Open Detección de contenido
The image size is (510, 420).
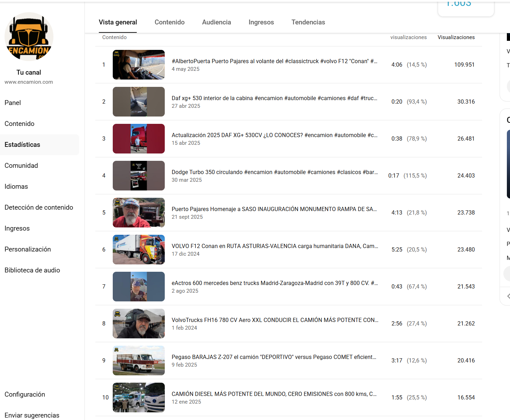pyautogui.click(x=39, y=207)
